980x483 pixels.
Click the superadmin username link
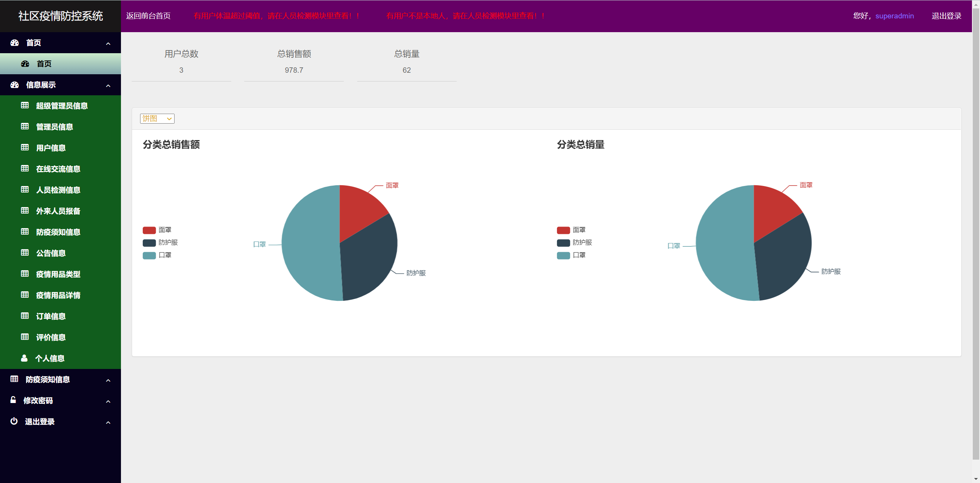(895, 16)
